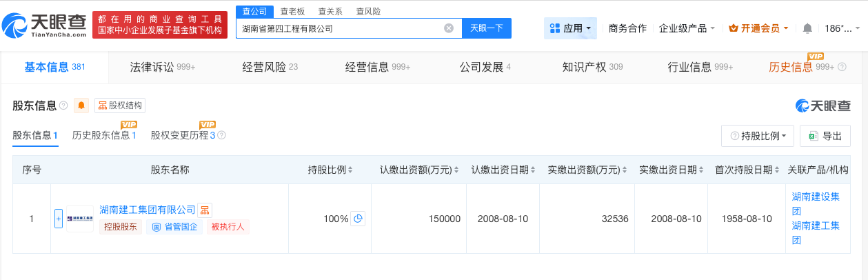Open the account 186* dropdown
The image size is (868, 280).
(x=842, y=28)
